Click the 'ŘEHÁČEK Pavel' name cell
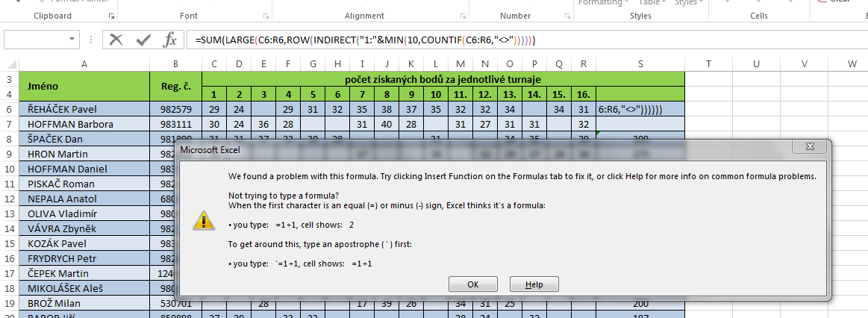This screenshot has height=318, width=868. [x=84, y=108]
